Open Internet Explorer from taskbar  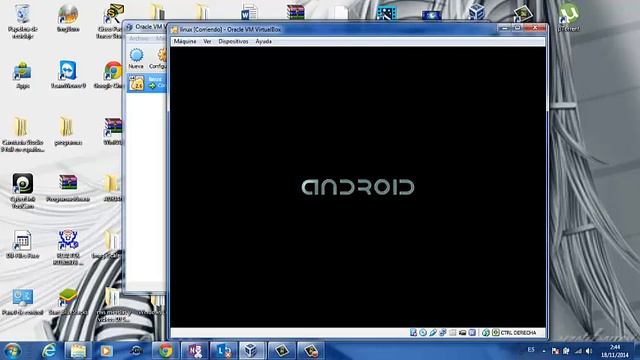49,351
